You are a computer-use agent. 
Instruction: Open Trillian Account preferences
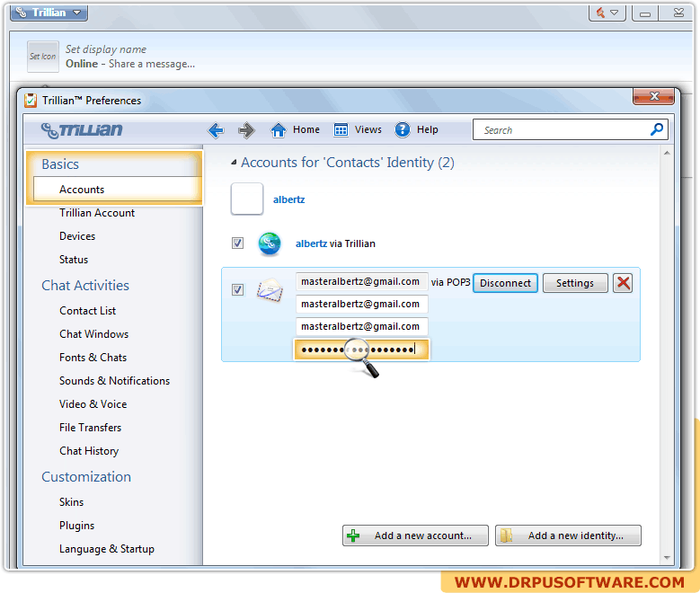[97, 213]
